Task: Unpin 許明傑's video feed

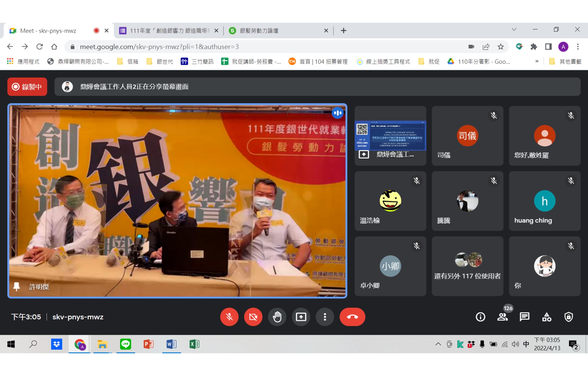Action: (17, 287)
